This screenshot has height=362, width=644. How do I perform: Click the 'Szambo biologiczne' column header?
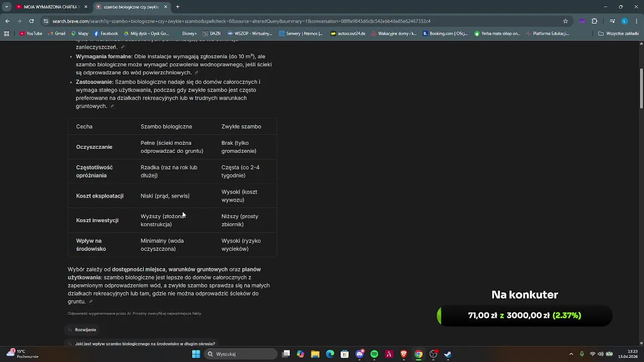[x=166, y=127]
